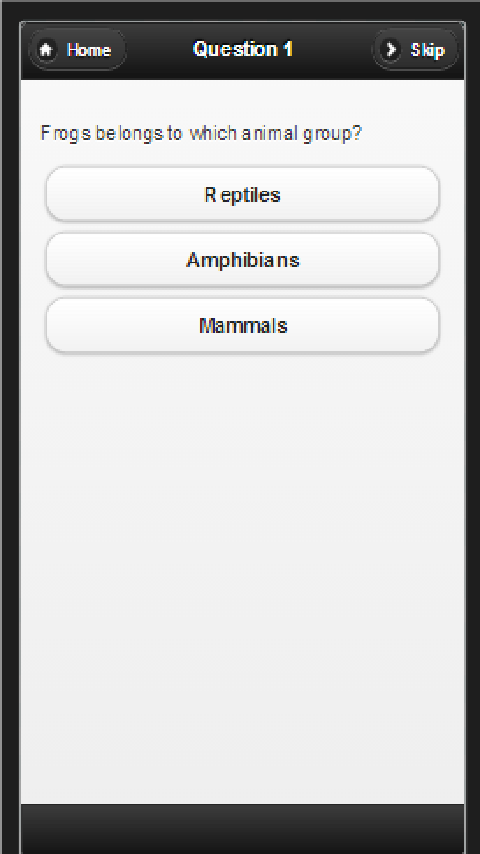The height and width of the screenshot is (854, 480).
Task: Go back using the Home button
Action: tap(77, 50)
